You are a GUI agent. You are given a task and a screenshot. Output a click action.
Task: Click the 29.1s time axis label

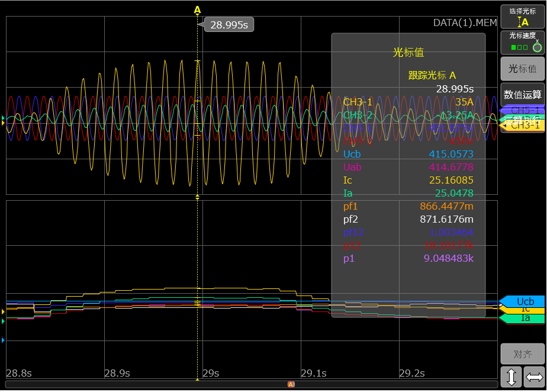pyautogui.click(x=314, y=373)
